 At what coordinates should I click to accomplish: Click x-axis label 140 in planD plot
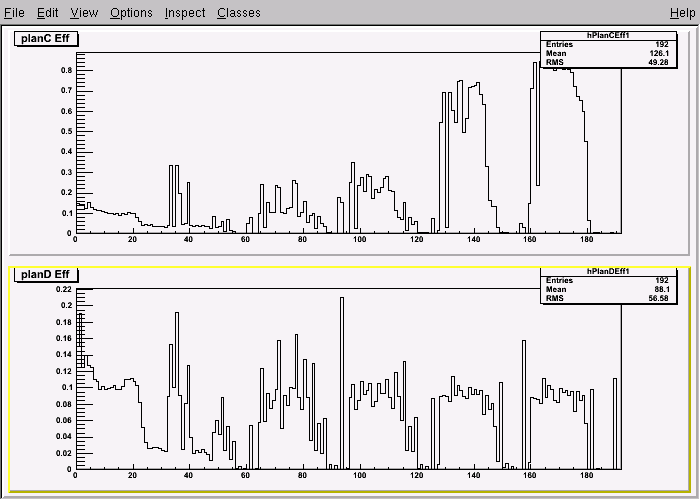[473, 475]
